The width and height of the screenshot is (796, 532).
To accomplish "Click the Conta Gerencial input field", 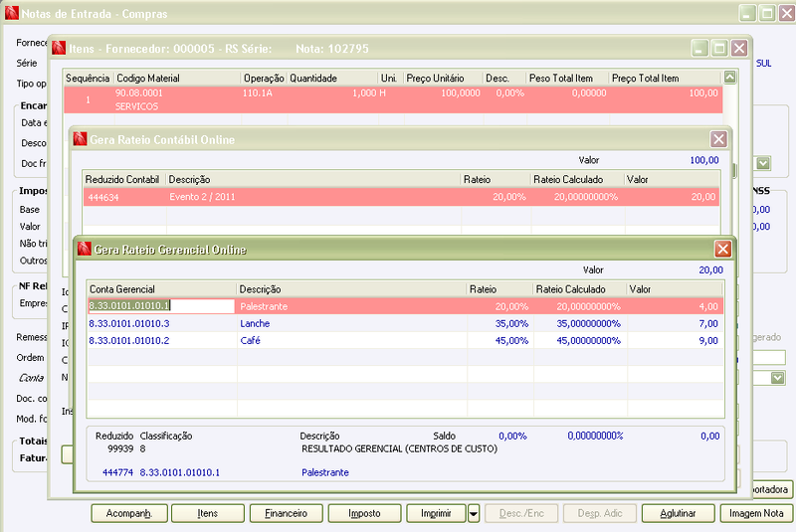I will click(x=161, y=306).
